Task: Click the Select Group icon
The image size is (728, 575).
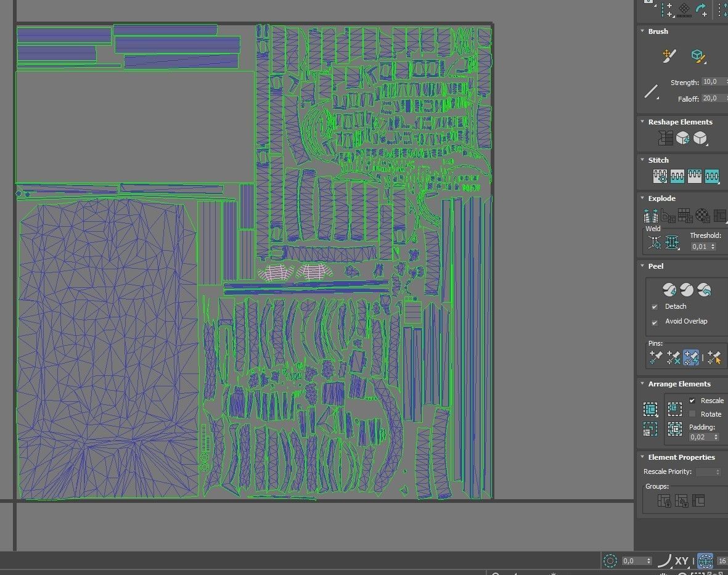Action: pos(698,501)
